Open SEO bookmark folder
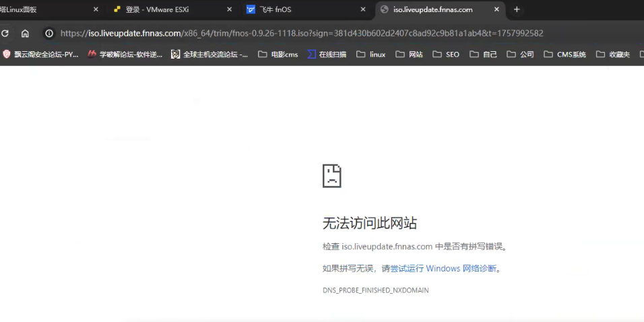The image size is (644, 322). click(446, 54)
